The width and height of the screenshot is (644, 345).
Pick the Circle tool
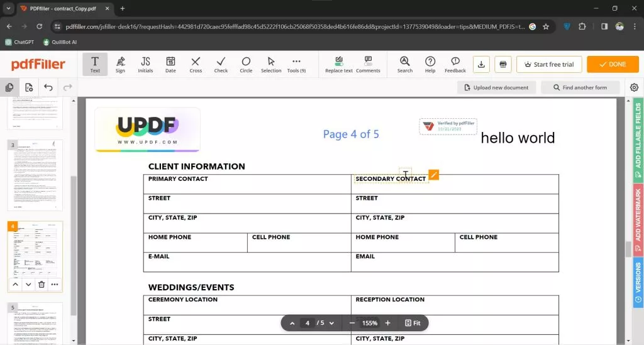pyautogui.click(x=246, y=64)
